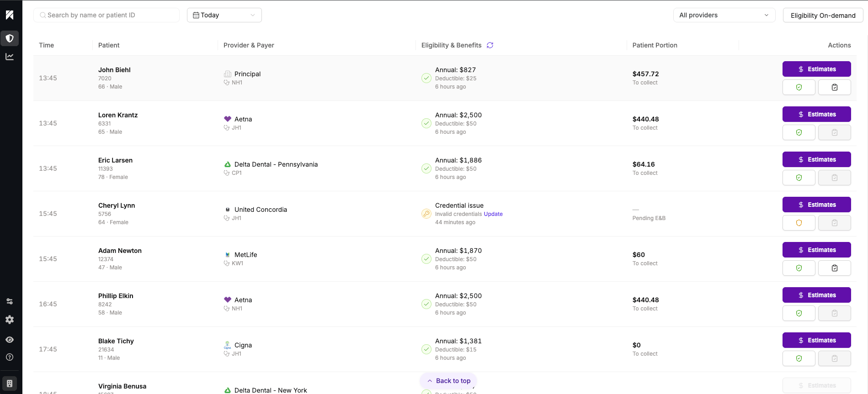Screen dimensions: 868x394
Task: Click Loren Krantz's disabled clipboard button
Action: point(835,132)
